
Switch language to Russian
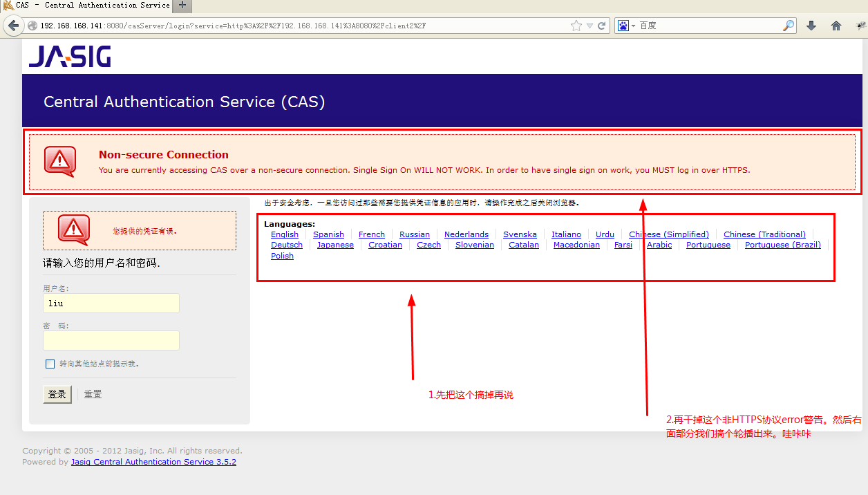[415, 234]
